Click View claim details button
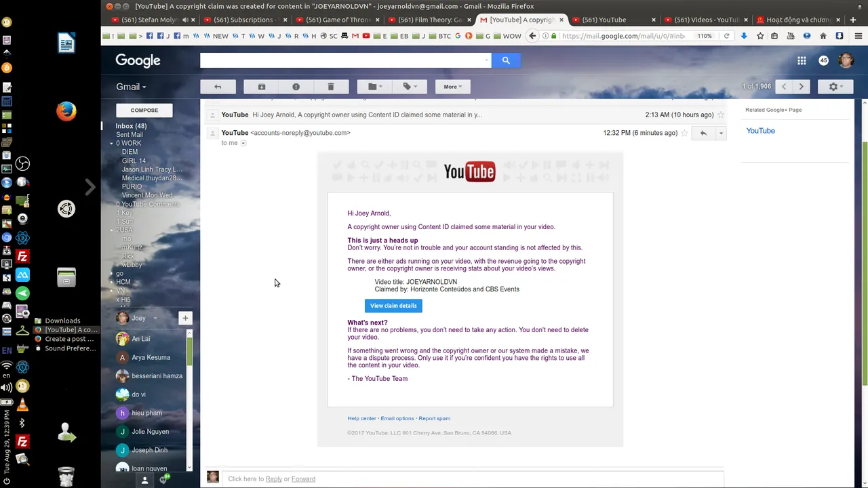 pyautogui.click(x=393, y=306)
